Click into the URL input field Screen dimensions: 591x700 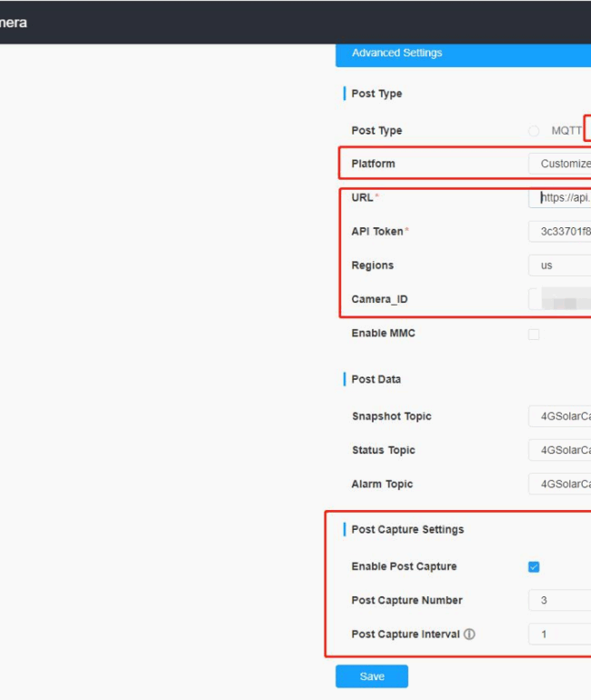pyautogui.click(x=564, y=198)
